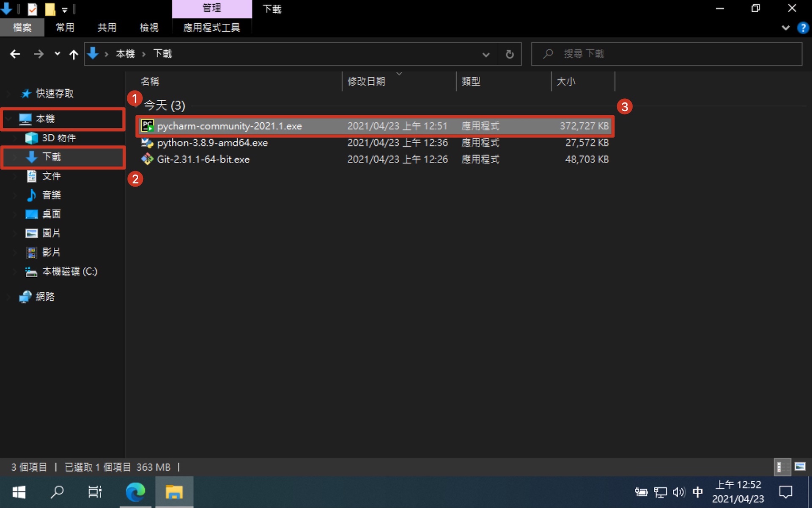Click the 下載 breadcrumb in address bar
This screenshot has width=812, height=508.
click(162, 54)
